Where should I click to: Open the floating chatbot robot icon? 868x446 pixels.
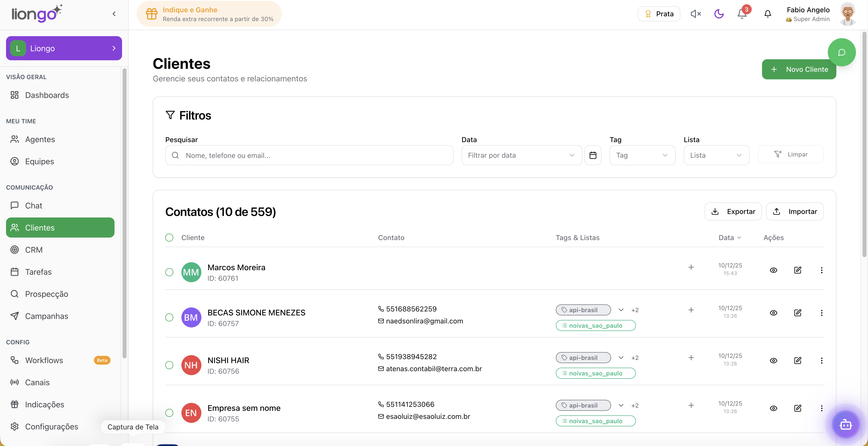(x=845, y=424)
